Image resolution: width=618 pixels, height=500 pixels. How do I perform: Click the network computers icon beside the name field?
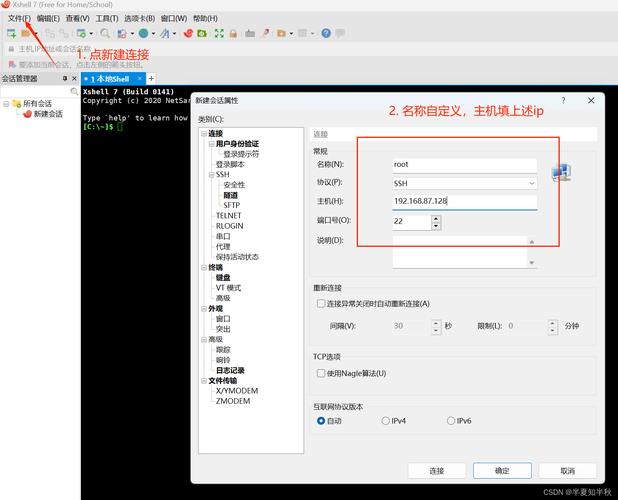point(561,173)
